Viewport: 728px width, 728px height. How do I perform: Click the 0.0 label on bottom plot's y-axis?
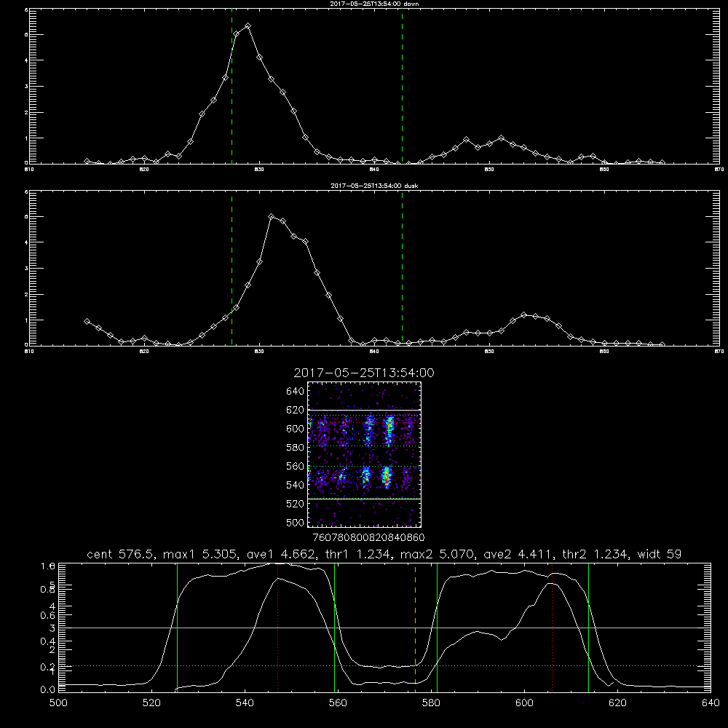point(48,689)
